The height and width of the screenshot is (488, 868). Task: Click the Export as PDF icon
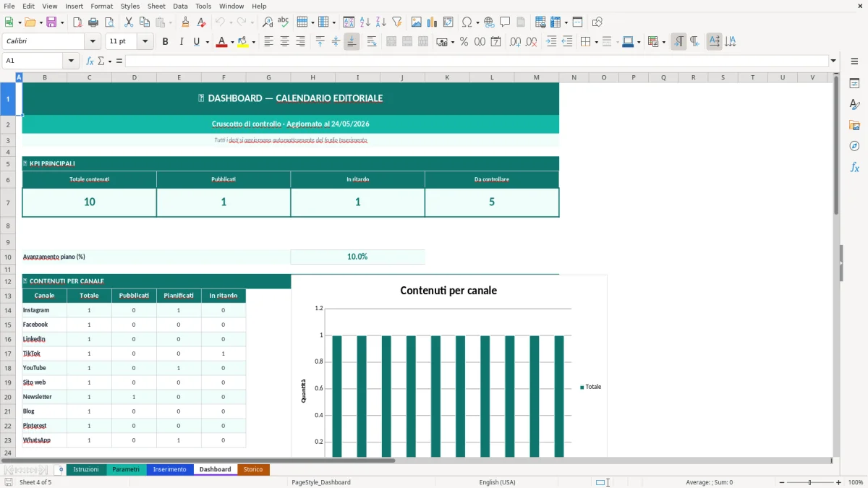(x=77, y=22)
